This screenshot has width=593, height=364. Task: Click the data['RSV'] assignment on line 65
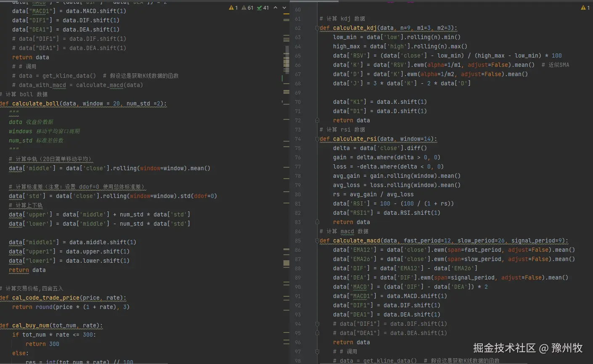point(447,56)
